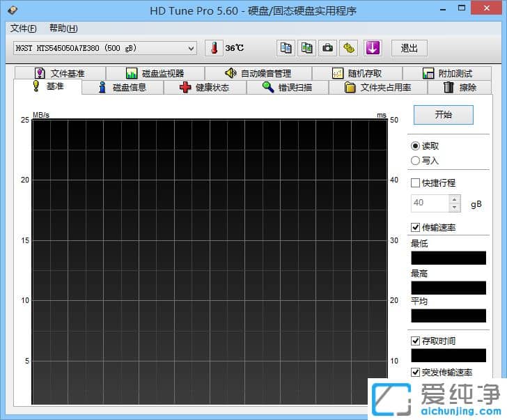The image size is (507, 420).
Task: Click the thermometer temperature icon
Action: click(x=214, y=48)
